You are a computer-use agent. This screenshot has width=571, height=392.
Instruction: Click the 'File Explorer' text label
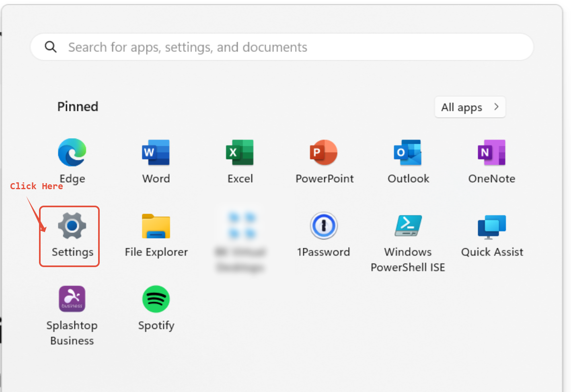156,252
